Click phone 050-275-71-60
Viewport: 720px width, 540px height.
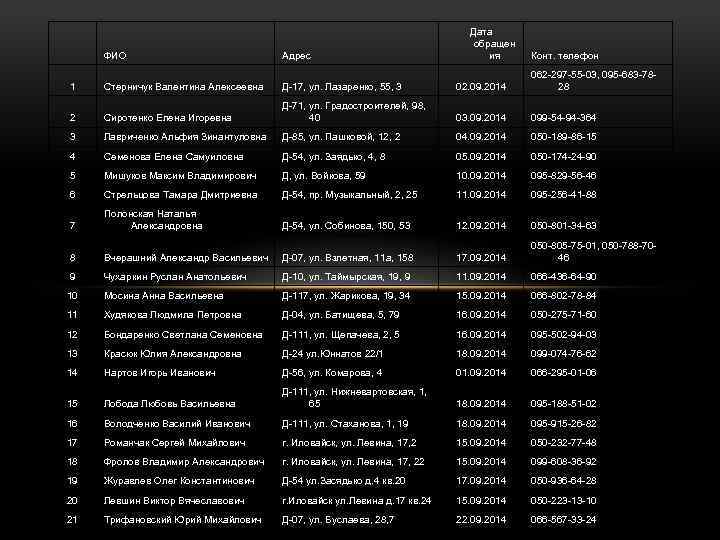tap(563, 315)
